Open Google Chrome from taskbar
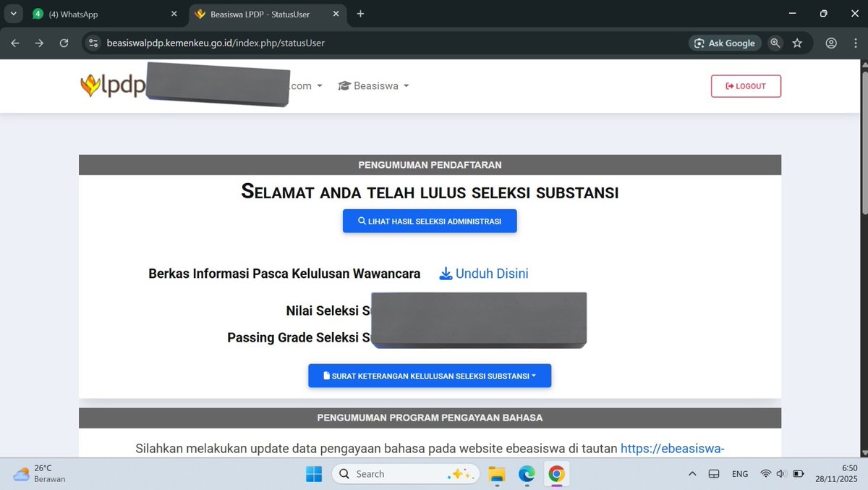Screen dimensions: 868x490 (556, 474)
